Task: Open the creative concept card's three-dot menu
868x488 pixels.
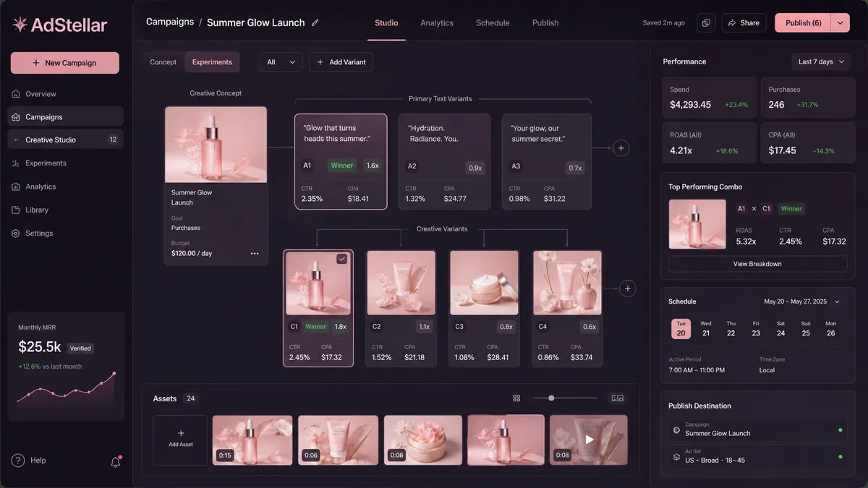Action: point(255,254)
